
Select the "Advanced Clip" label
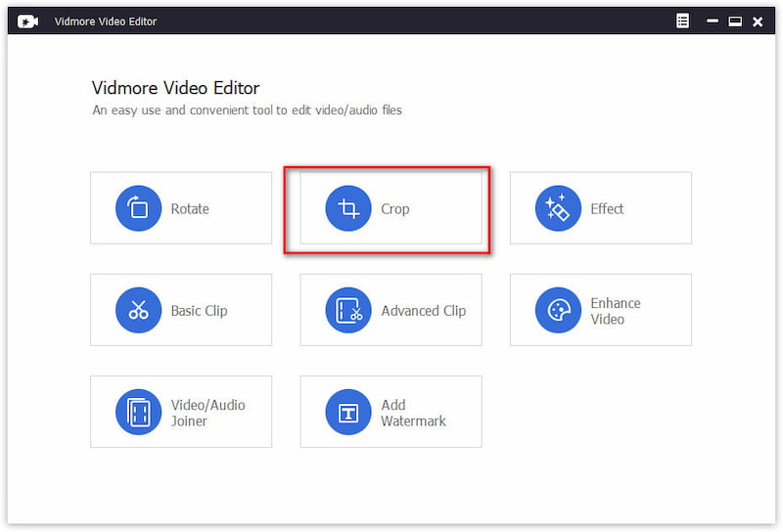point(423,311)
